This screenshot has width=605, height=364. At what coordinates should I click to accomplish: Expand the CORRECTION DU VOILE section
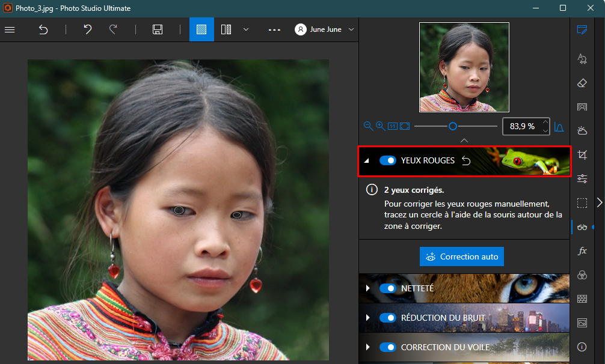click(x=367, y=347)
